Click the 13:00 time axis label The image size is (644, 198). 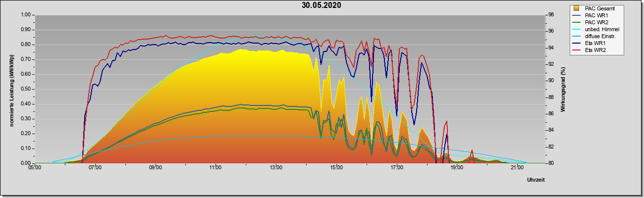(x=276, y=169)
